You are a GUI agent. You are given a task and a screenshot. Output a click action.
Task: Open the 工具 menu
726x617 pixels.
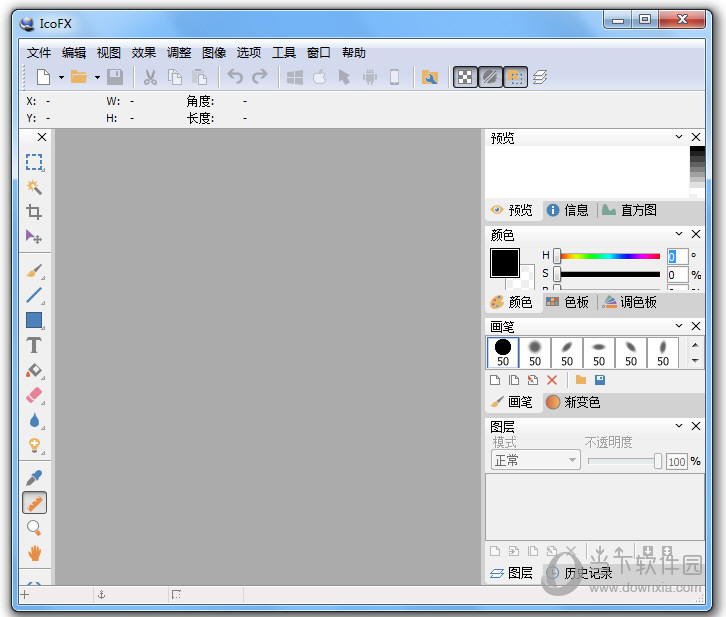[x=284, y=53]
